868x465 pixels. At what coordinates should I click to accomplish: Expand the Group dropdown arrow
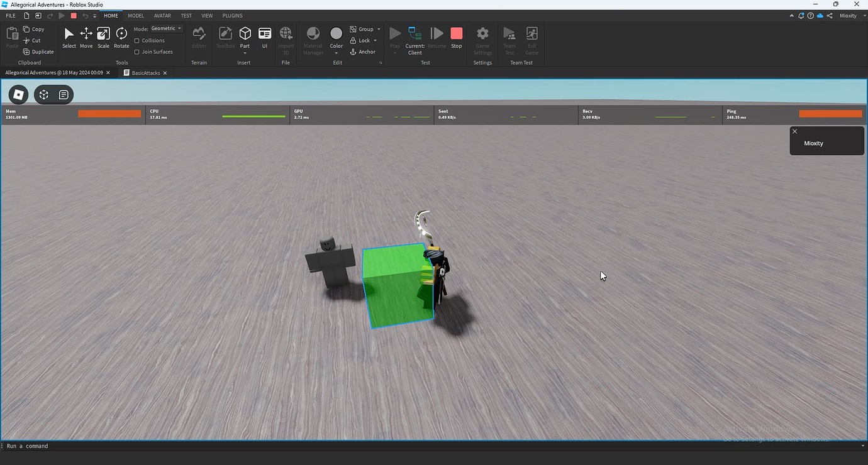tap(379, 29)
